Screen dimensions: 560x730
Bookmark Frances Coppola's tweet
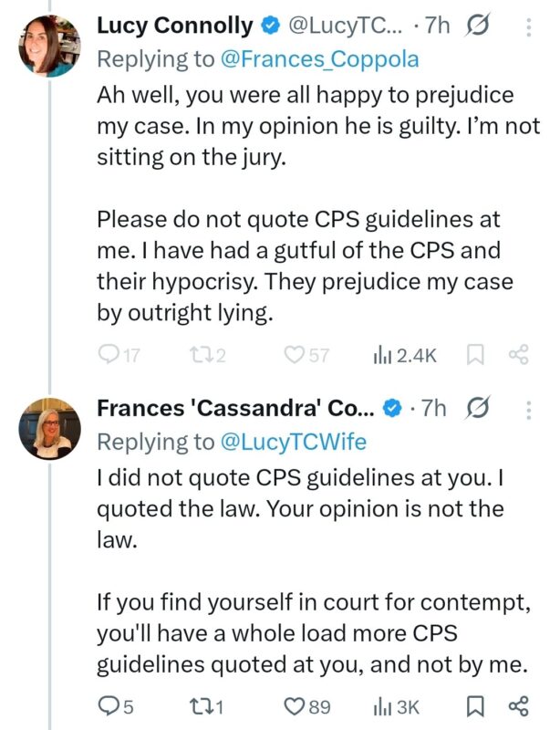tap(474, 704)
